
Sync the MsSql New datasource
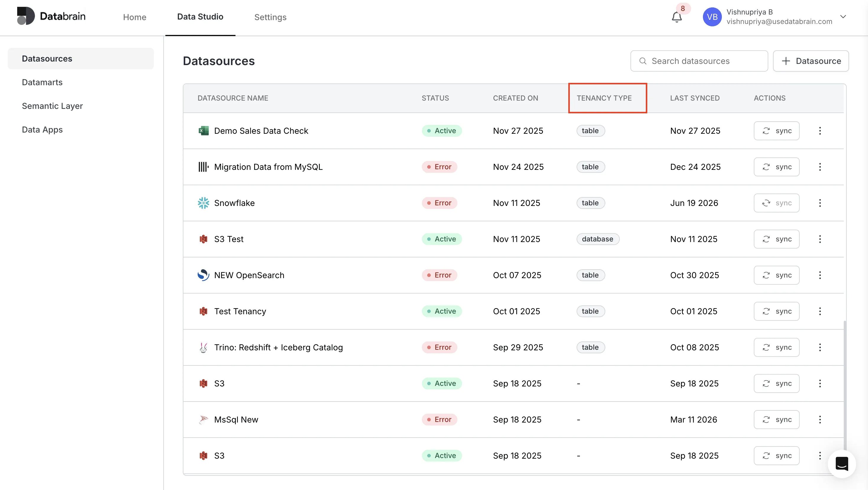[x=776, y=419]
